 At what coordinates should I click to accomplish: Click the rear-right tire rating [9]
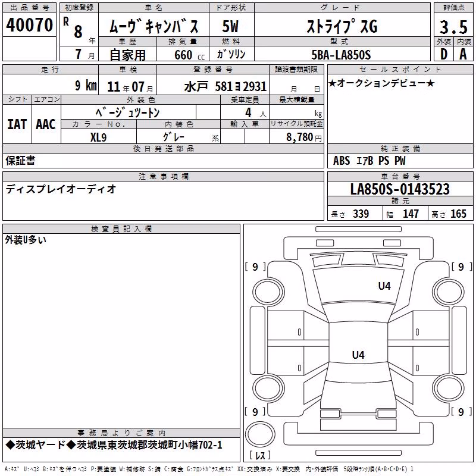[461, 412]
